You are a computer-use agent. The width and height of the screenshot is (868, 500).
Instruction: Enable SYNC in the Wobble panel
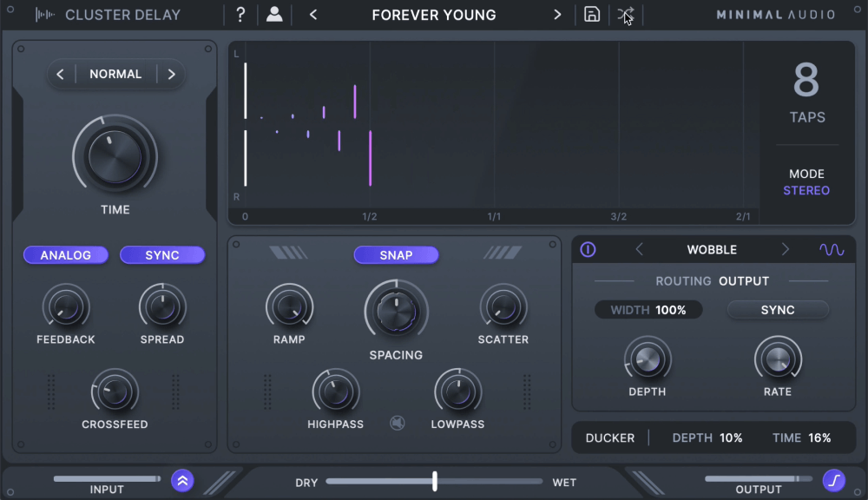click(778, 310)
